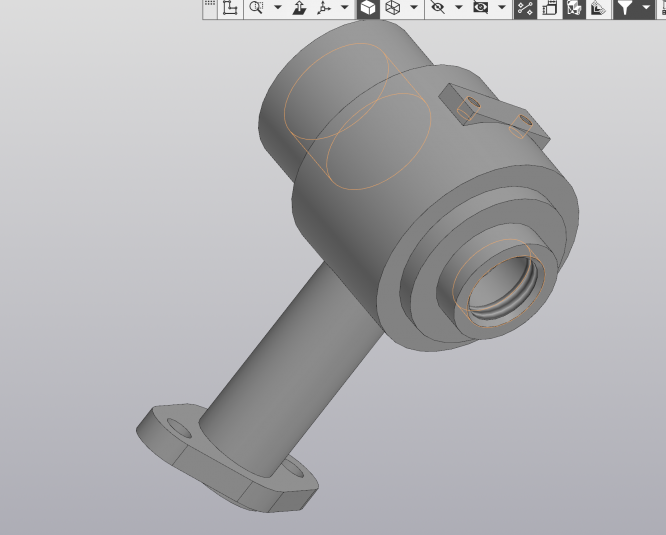Expand the show objects dropdown arrow
The width and height of the screenshot is (666, 535).
[x=502, y=8]
